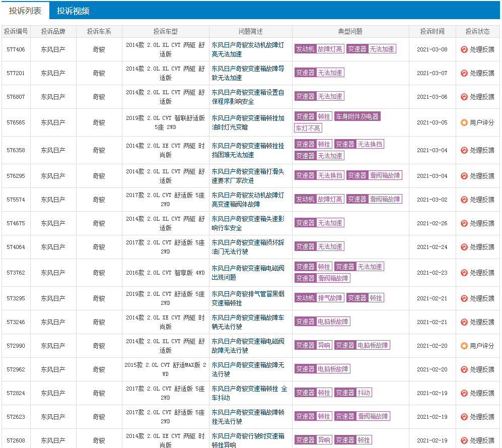Click the 发动机 排气故障 tag
Screen dimensions: 502x448
tap(319, 298)
